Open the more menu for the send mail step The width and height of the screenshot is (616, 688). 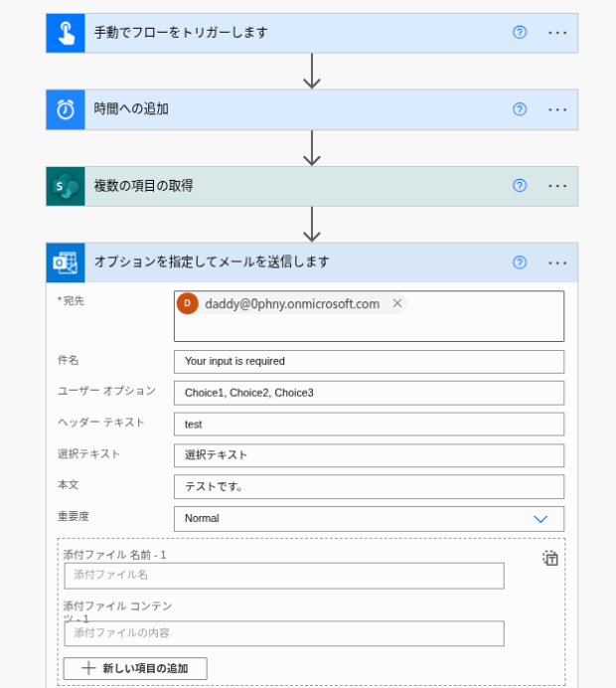click(x=557, y=262)
